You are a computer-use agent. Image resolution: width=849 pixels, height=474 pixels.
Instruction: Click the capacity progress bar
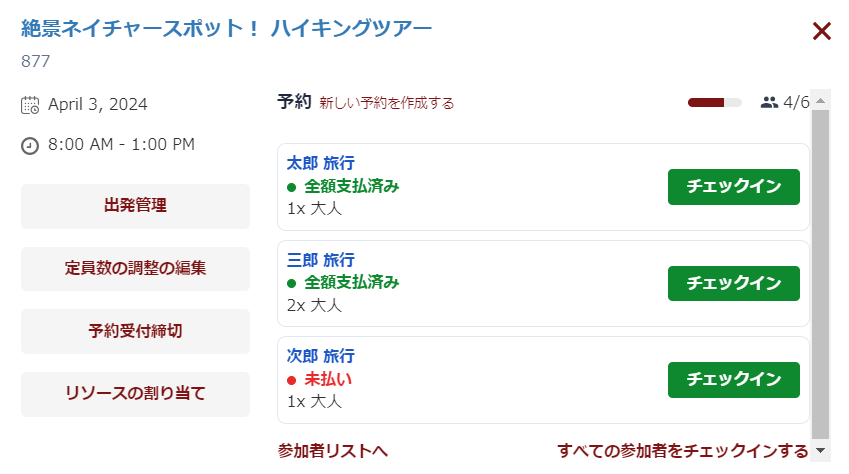pos(714,102)
